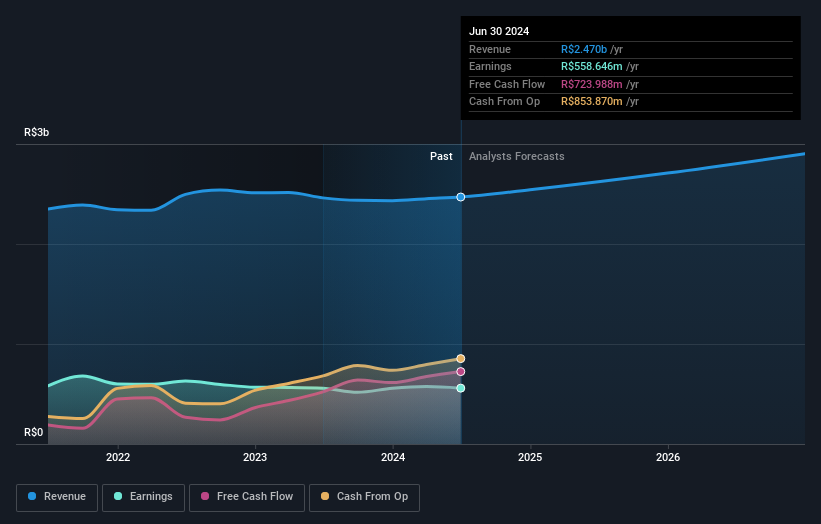821x524 pixels.
Task: Click the 2022 x-axis label
Action: click(x=118, y=458)
